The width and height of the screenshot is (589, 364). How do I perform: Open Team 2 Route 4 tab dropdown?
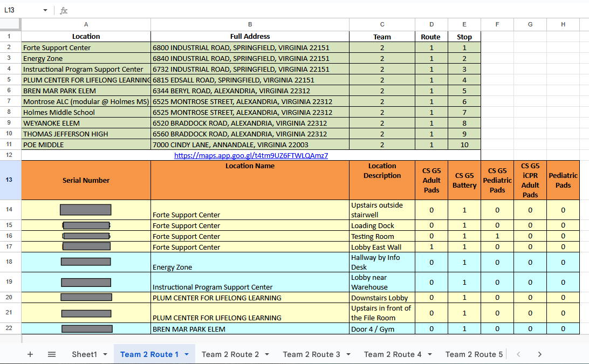pyautogui.click(x=430, y=354)
